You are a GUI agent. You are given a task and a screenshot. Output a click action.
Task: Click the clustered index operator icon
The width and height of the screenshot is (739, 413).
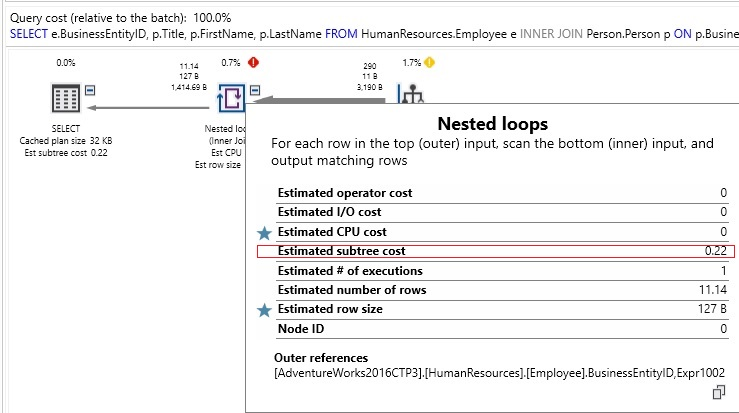(411, 93)
